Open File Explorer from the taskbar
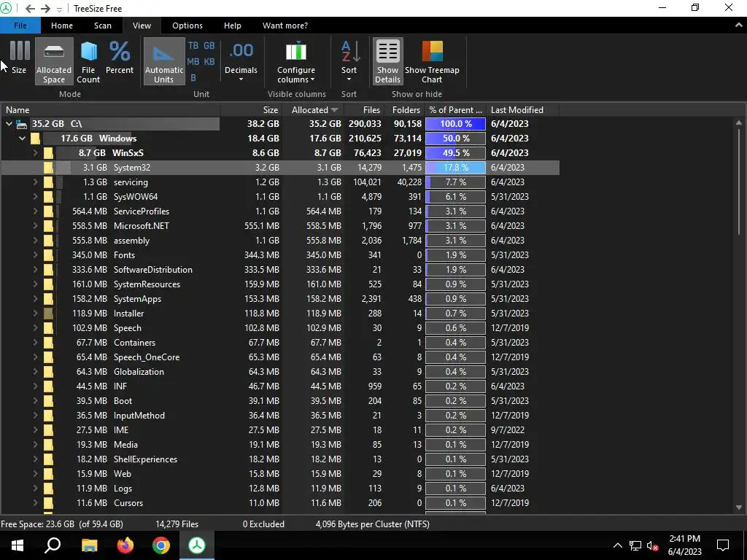Image resolution: width=747 pixels, height=560 pixels. click(89, 545)
